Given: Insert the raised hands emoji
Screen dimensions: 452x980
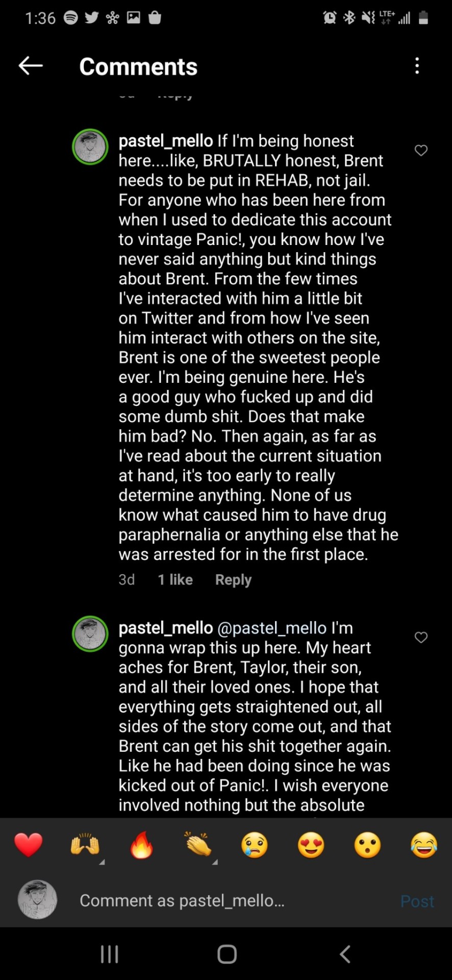Looking at the screenshot, I should coord(85,845).
